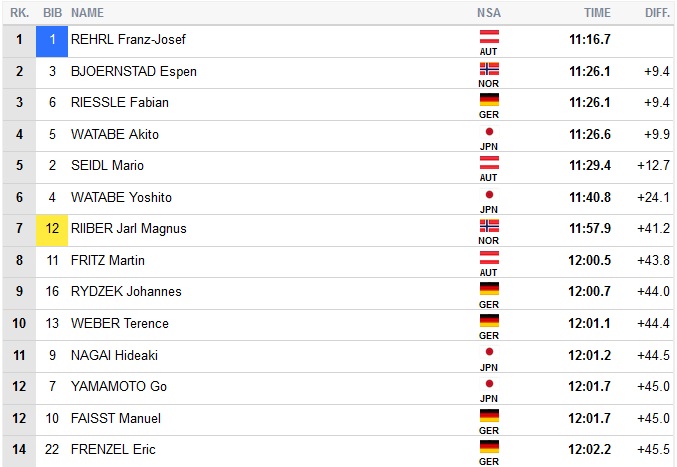Click the time 12:00.5 for FRITZ Martin
This screenshot has height=467, width=677.
tap(590, 260)
